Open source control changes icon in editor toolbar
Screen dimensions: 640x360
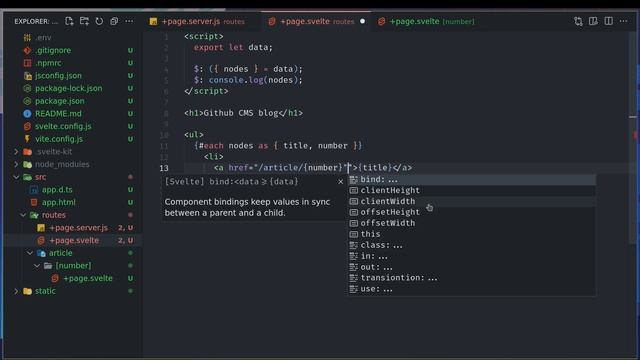tap(578, 21)
